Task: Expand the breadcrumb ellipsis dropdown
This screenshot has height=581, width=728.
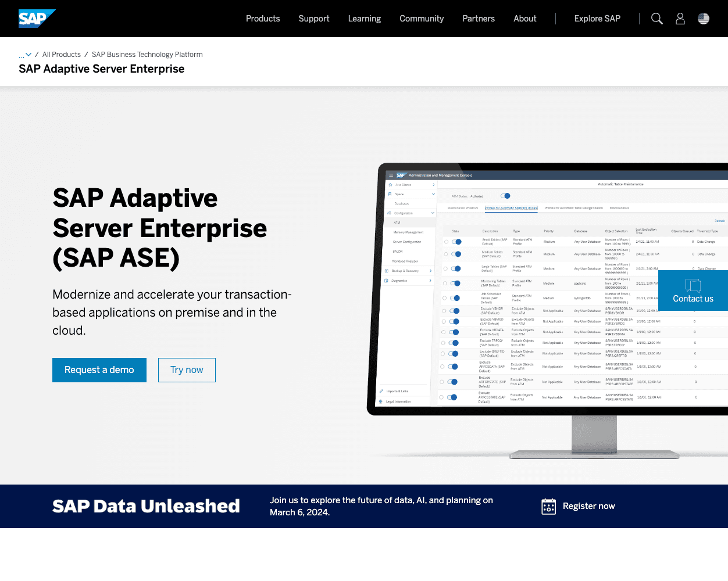Action: point(25,55)
